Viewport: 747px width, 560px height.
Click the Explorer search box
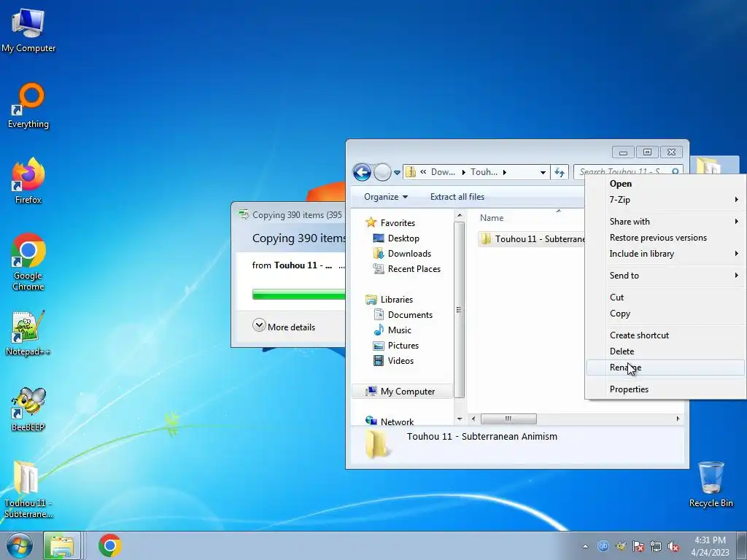(628, 171)
